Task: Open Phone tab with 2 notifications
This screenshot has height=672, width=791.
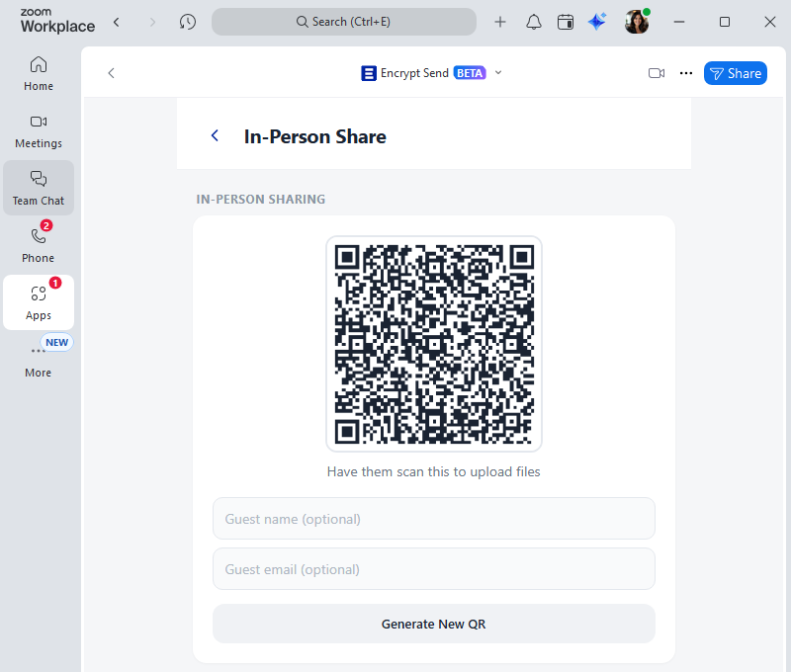Action: (39, 245)
